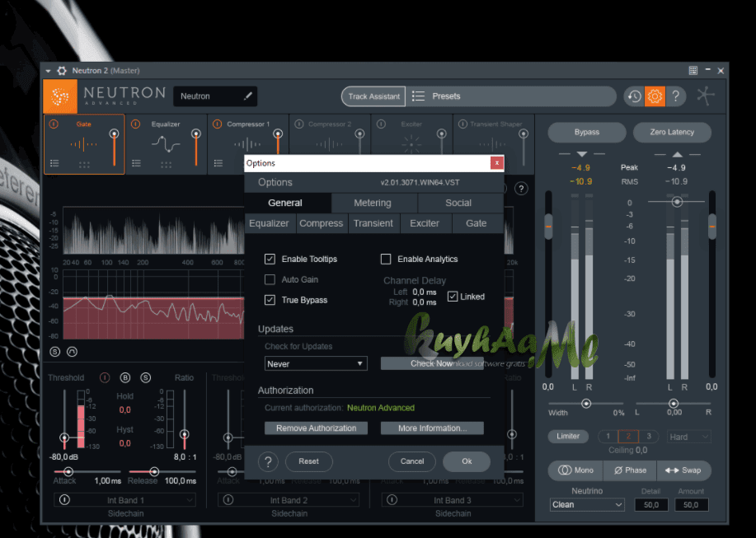The image size is (756, 538).
Task: Toggle the B button near Threshold
Action: [x=124, y=377]
